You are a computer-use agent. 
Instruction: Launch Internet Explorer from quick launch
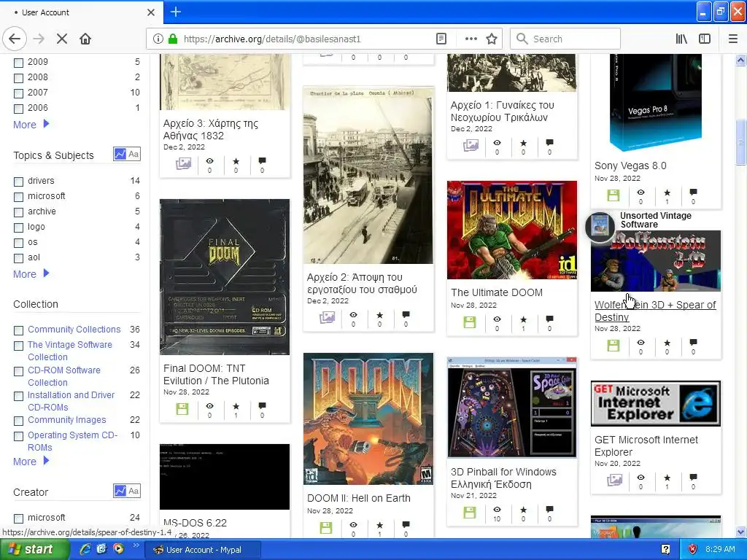tap(85, 549)
